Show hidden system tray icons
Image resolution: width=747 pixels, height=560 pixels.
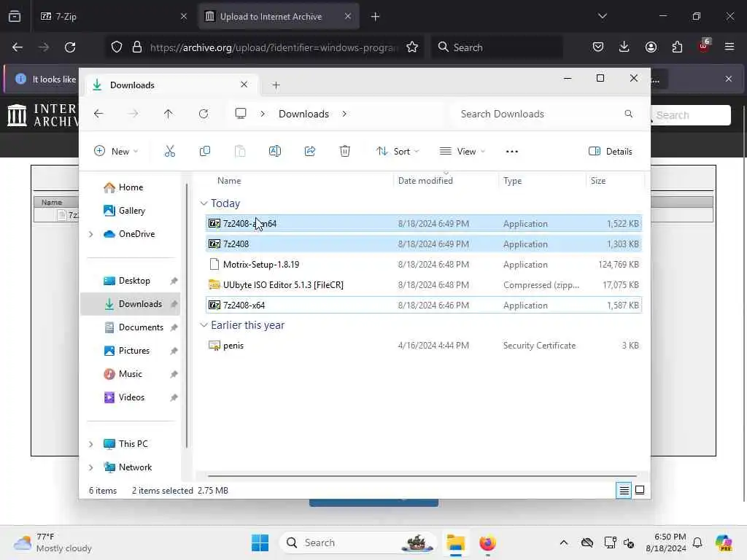tap(564, 542)
